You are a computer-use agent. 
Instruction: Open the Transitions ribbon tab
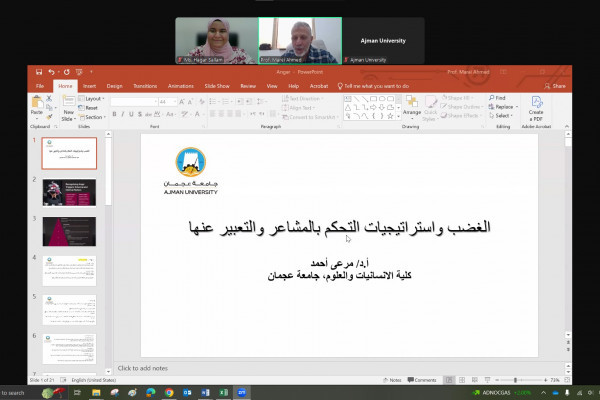coord(145,86)
